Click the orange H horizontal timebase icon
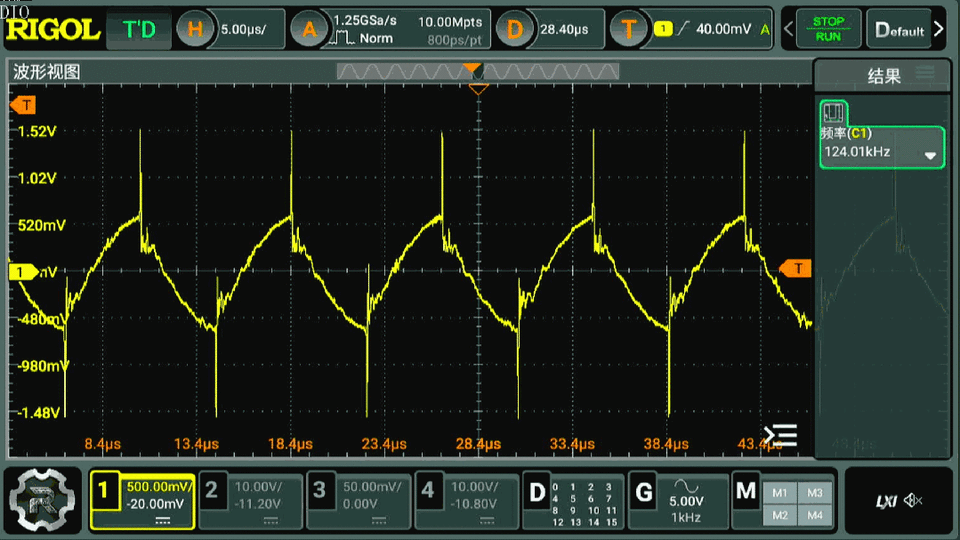 (195, 29)
